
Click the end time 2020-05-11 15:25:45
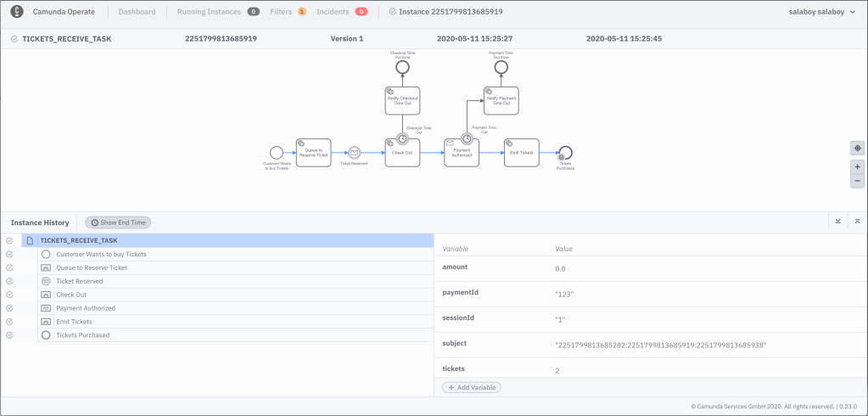coord(624,39)
